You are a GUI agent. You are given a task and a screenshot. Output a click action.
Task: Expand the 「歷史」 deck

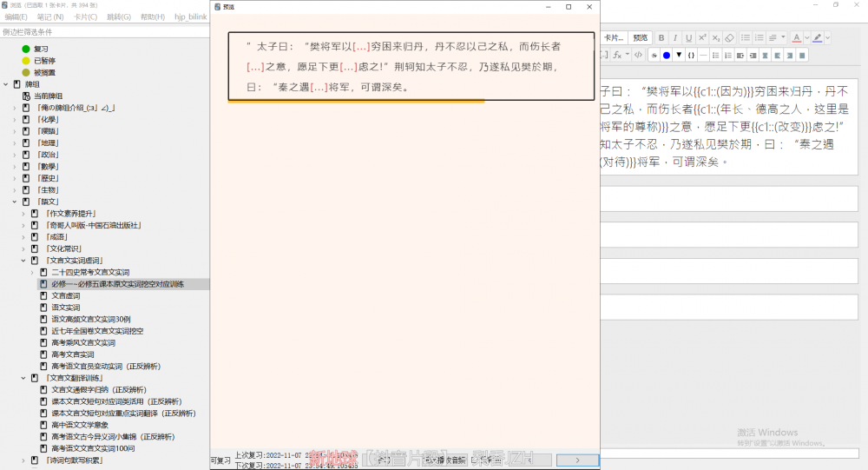tap(15, 178)
